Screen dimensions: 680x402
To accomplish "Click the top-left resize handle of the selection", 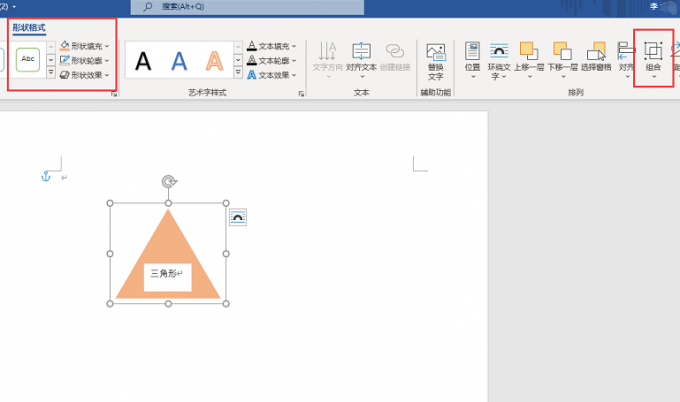I will [110, 203].
